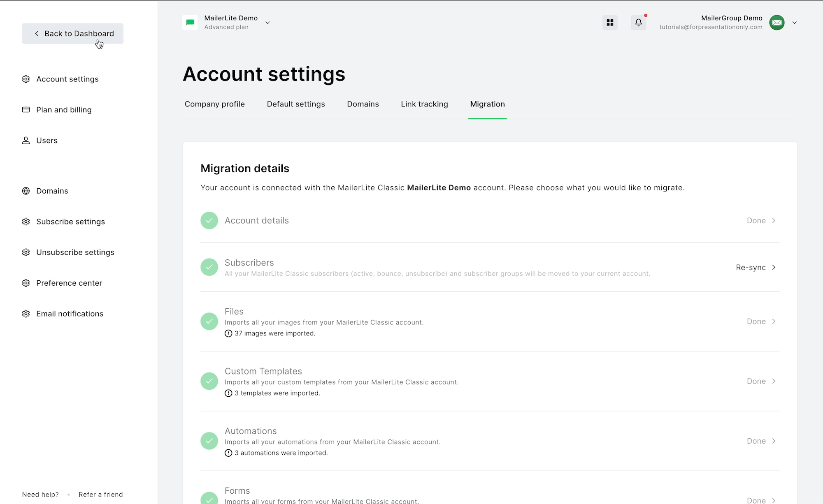Click the Domains globe icon in sidebar

[x=26, y=191]
